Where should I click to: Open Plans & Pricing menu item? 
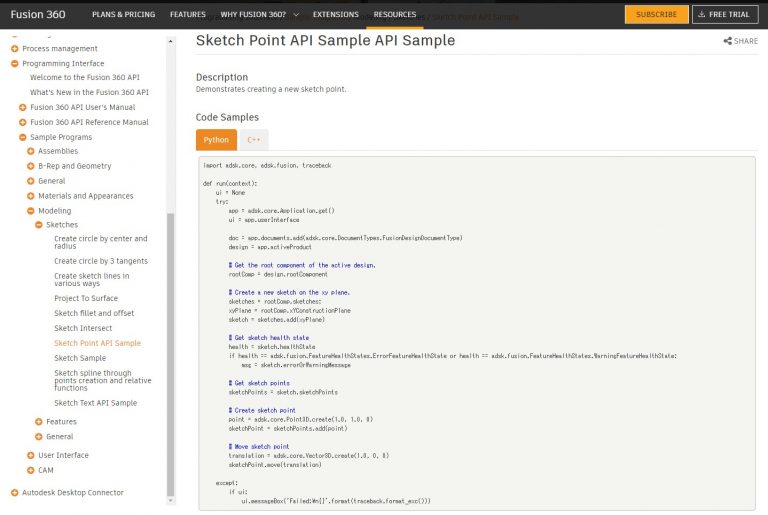(123, 15)
